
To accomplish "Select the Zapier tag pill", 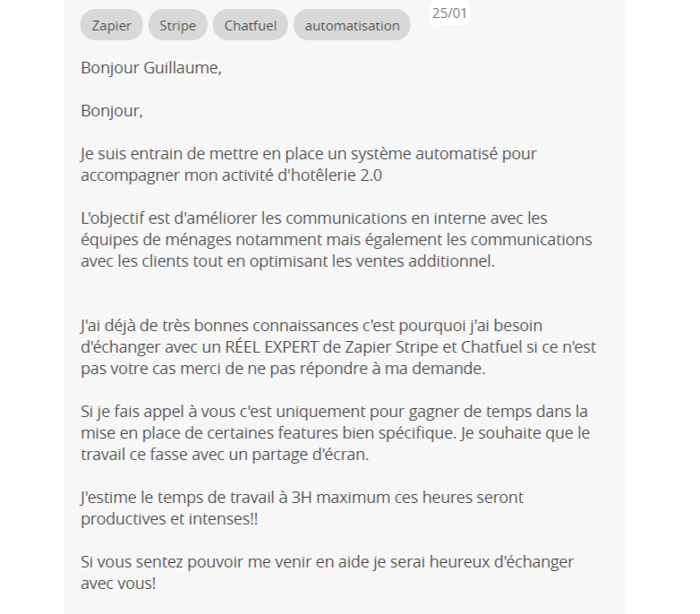I will coord(112,25).
